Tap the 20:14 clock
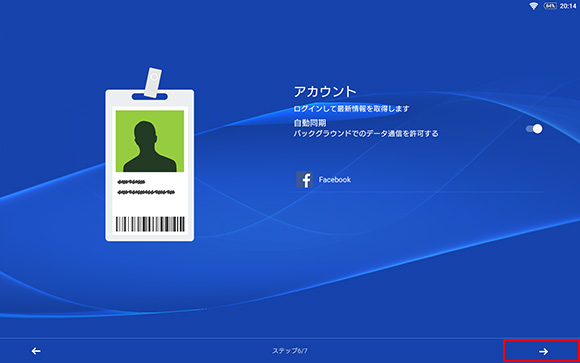Image resolution: width=580 pixels, height=363 pixels. click(568, 6)
